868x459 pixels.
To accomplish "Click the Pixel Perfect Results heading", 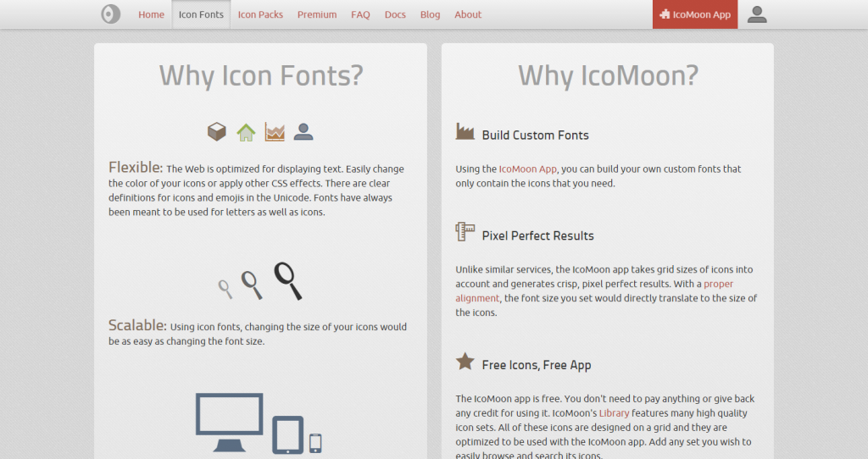I will click(537, 235).
